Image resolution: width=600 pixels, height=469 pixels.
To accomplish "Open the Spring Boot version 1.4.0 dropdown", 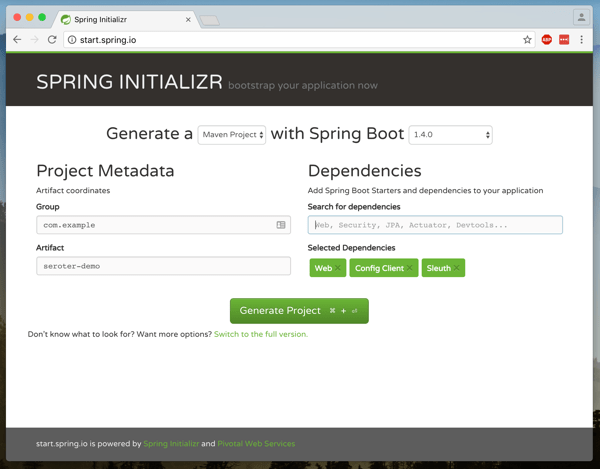I will click(x=450, y=135).
